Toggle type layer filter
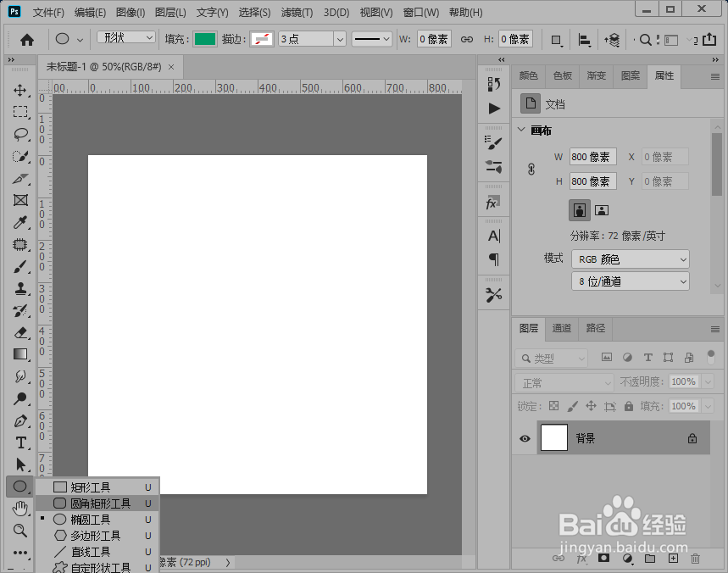This screenshot has height=573, width=728. click(647, 357)
